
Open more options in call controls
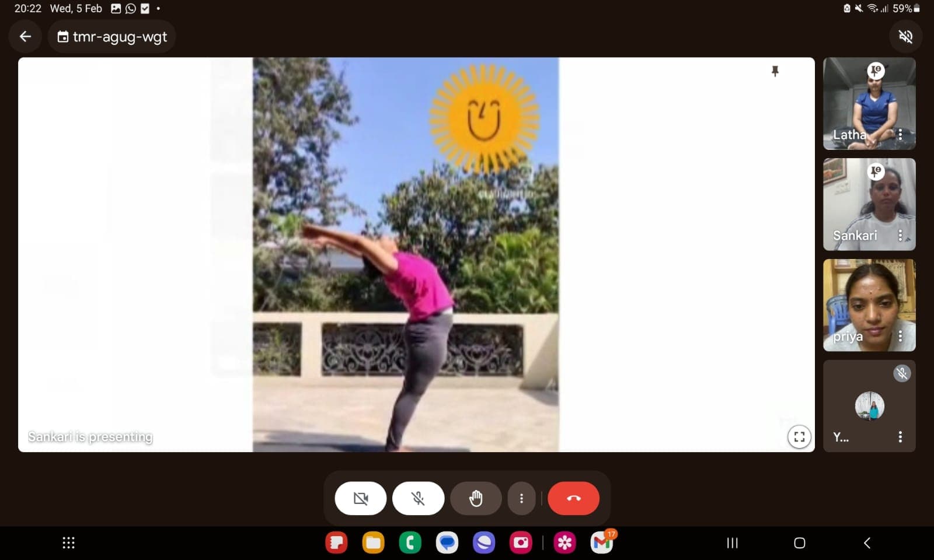(521, 498)
